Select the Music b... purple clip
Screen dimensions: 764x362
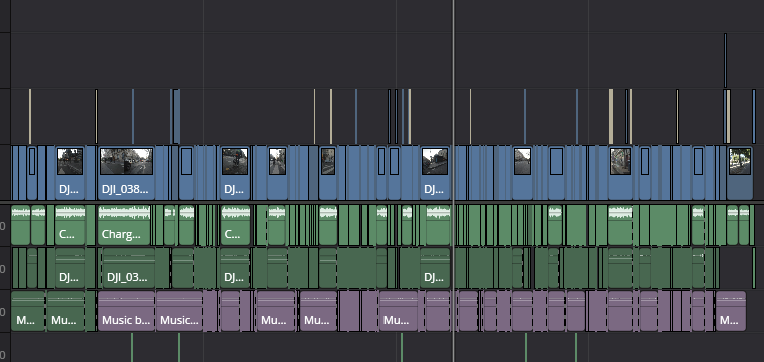(x=127, y=311)
